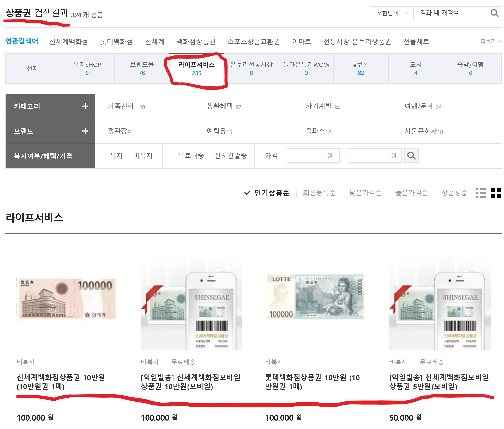
Task: Filter by 가족친화 category
Action: 121,106
